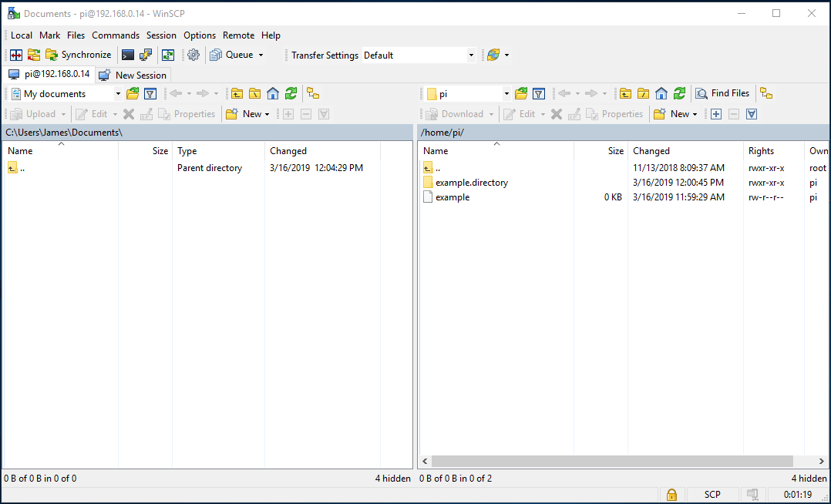Open the Commands menu
831x504 pixels.
(116, 35)
